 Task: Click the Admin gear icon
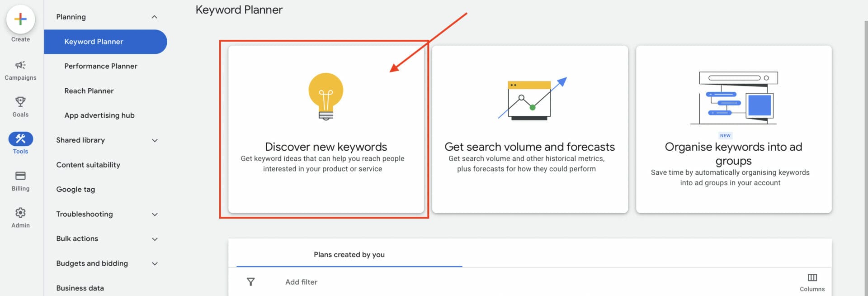20,213
